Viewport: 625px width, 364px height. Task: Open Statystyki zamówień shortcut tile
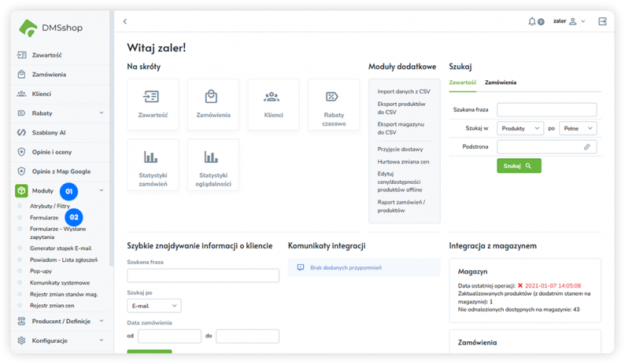pos(153,164)
